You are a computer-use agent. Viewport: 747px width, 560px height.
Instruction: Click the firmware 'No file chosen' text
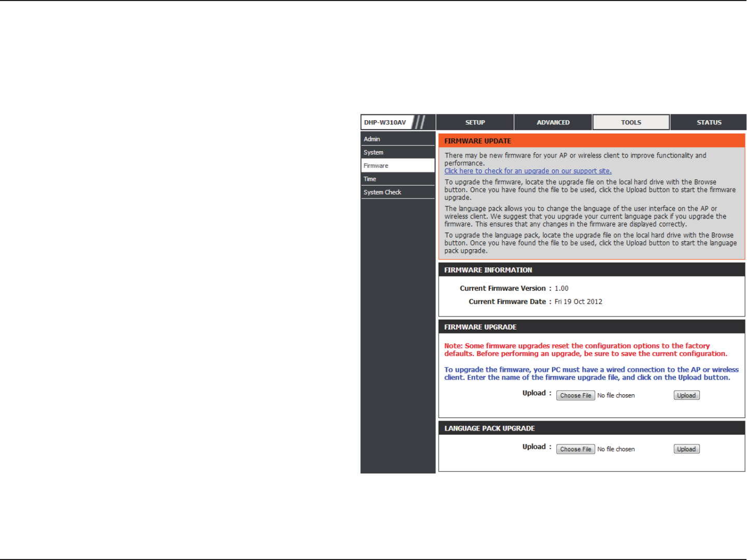tap(616, 395)
